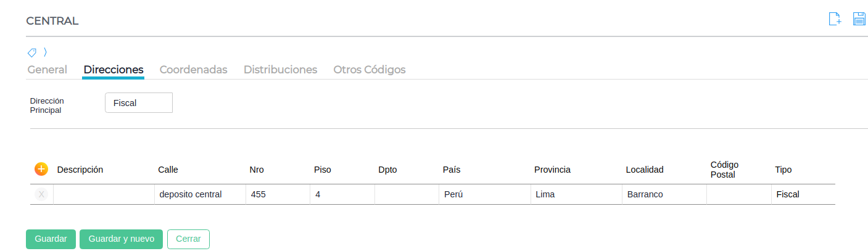868x251 pixels.
Task: Open the Otros Códigos tab
Action: [370, 70]
